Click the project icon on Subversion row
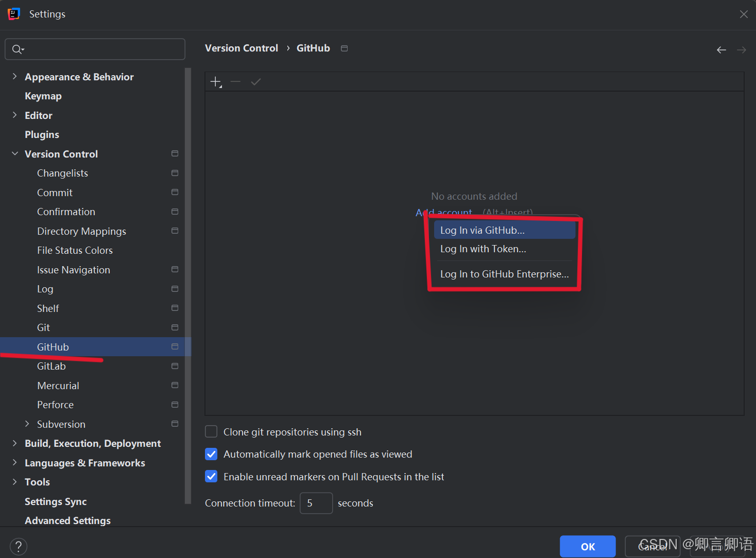The image size is (756, 558). 175,424
